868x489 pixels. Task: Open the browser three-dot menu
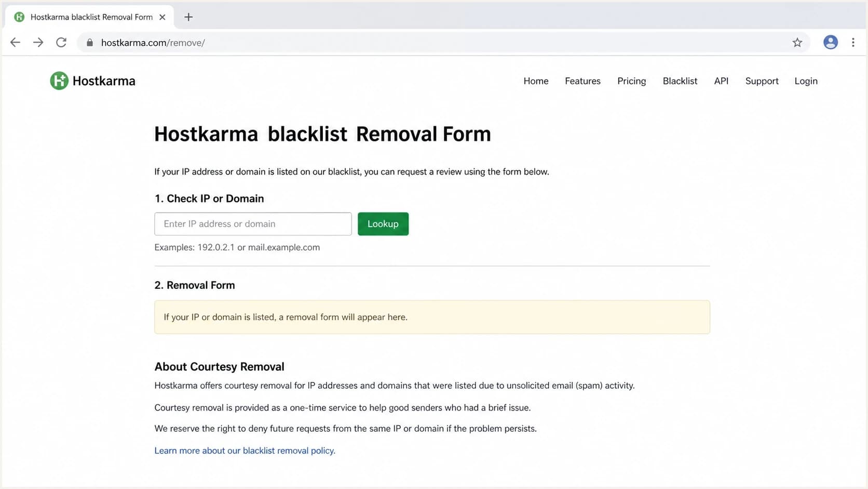(853, 43)
